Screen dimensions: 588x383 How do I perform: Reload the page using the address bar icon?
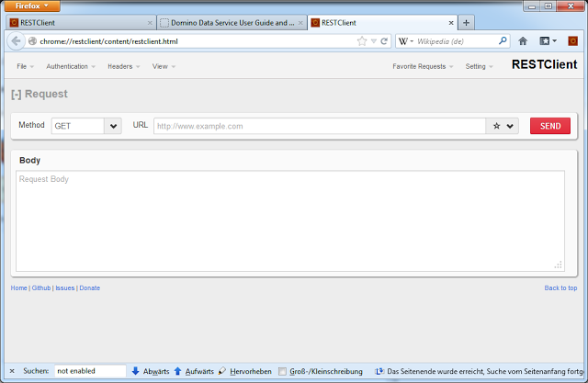tap(385, 41)
